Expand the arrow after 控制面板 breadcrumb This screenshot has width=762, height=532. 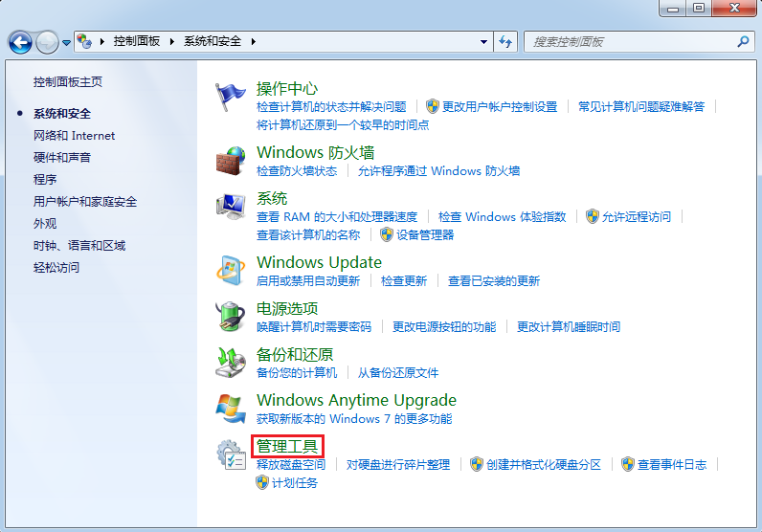coord(172,42)
